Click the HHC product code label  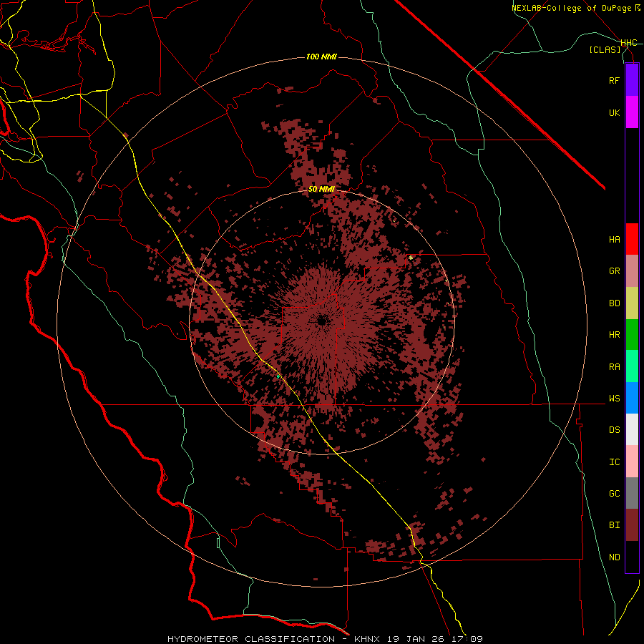629,43
